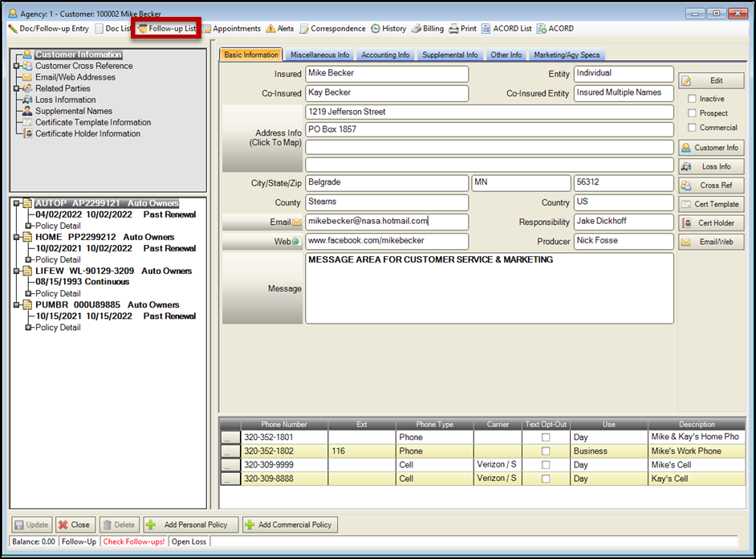The image size is (756, 559).
Task: Toggle Text Opt-Out for 320-352-1801
Action: (546, 438)
